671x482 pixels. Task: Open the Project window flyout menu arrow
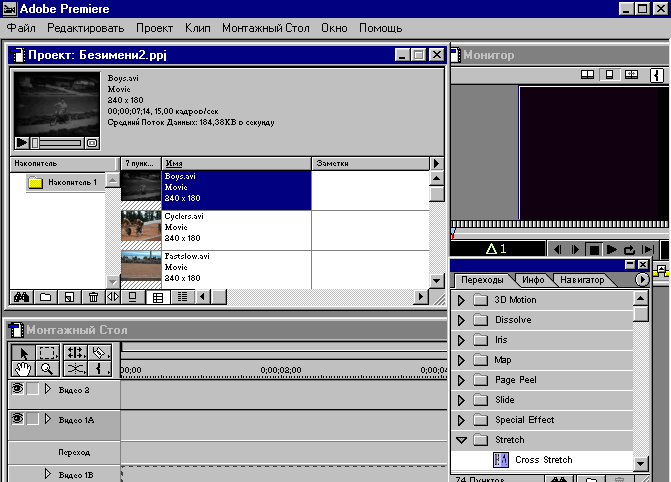pyautogui.click(x=436, y=164)
